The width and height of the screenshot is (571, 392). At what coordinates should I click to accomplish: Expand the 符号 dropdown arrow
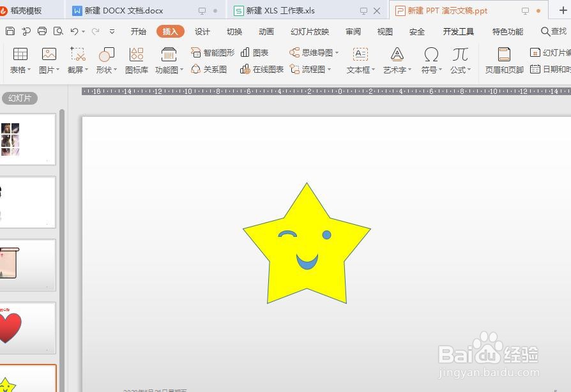coord(440,70)
